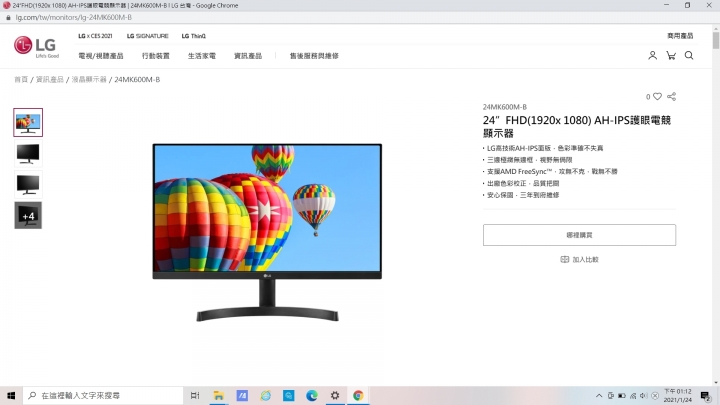Go to 液晶顯示器 in the breadcrumb
Screen dimensions: 720x405
(x=89, y=79)
